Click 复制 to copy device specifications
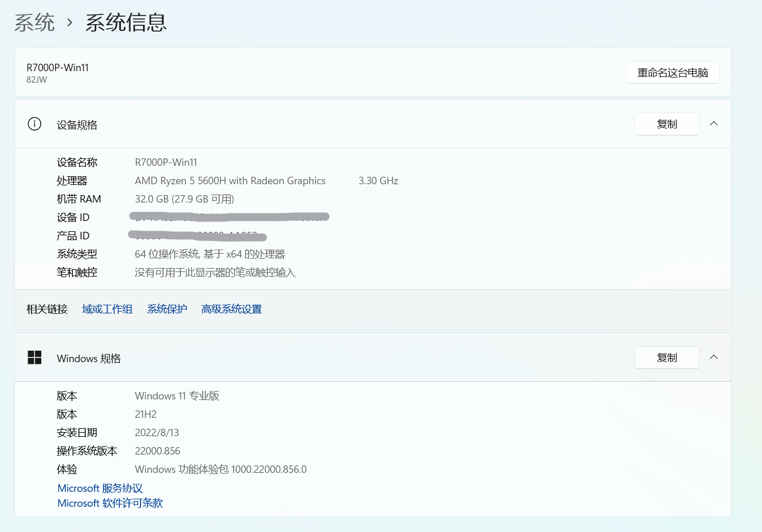Screen dimensions: 762x532 [x=666, y=123]
